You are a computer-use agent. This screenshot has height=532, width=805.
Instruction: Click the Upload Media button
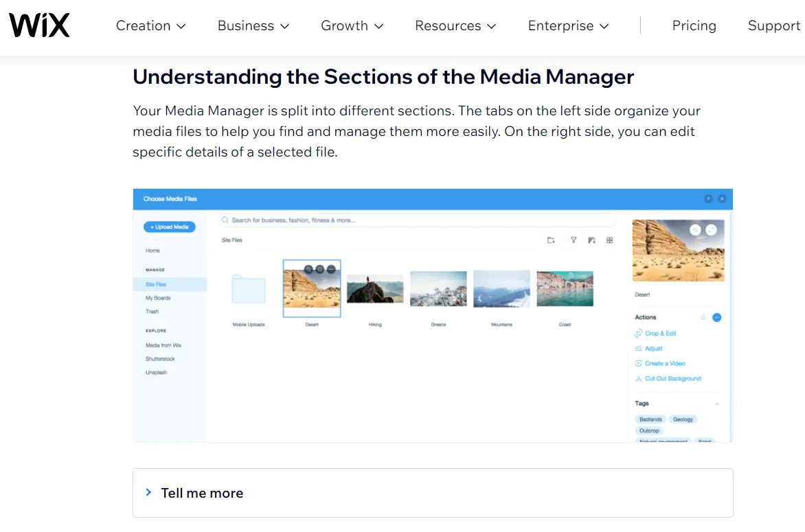(x=169, y=227)
